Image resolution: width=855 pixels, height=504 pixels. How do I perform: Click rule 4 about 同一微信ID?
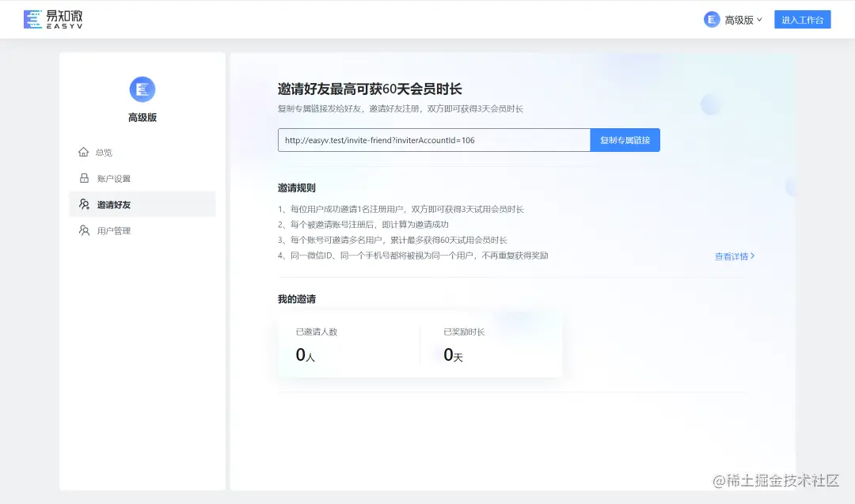pyautogui.click(x=412, y=256)
